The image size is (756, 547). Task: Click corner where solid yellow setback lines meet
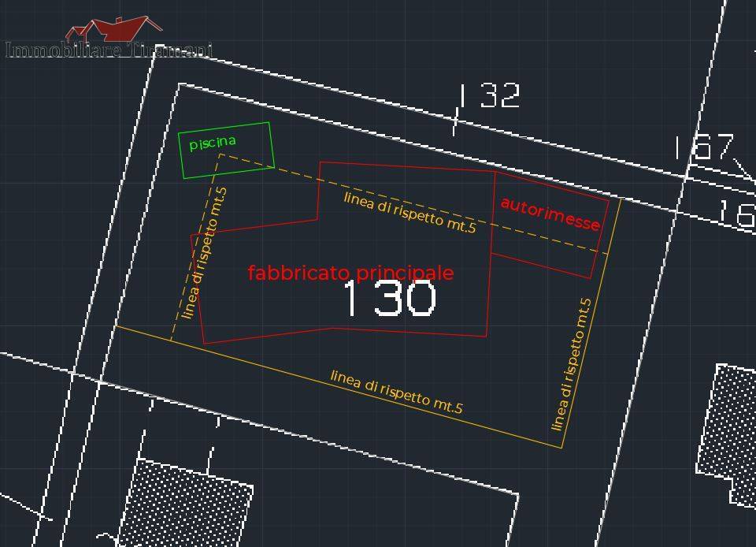(x=561, y=448)
